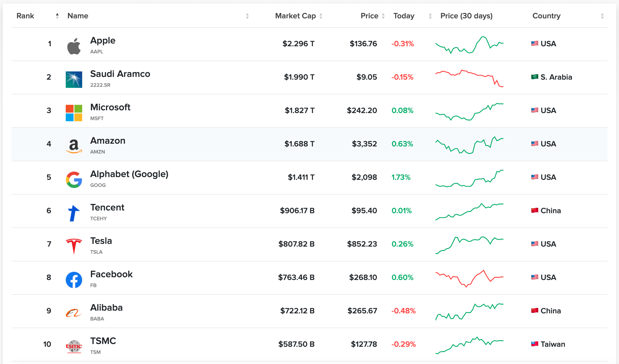
Task: Click the TSMC logo icon
Action: pos(74,346)
